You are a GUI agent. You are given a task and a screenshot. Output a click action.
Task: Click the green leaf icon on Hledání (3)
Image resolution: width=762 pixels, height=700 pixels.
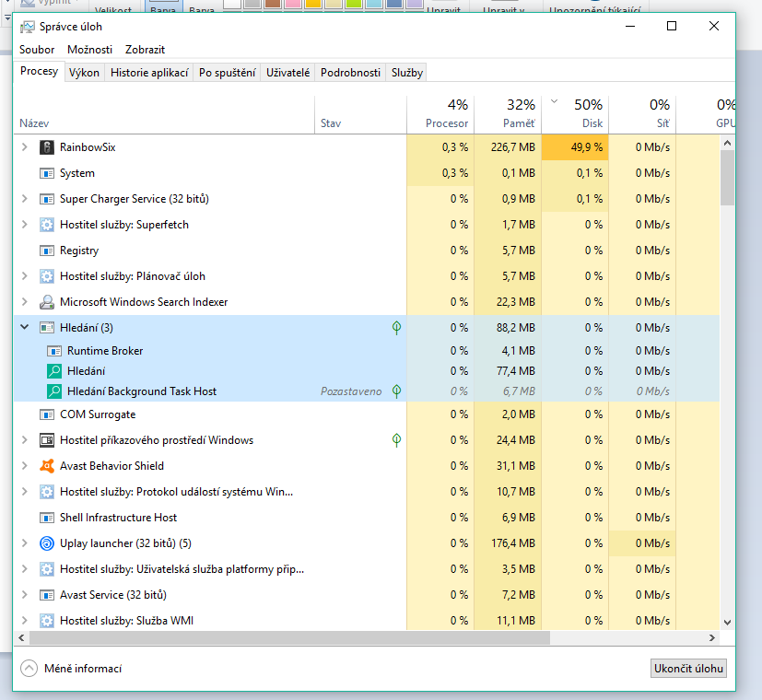pos(396,328)
